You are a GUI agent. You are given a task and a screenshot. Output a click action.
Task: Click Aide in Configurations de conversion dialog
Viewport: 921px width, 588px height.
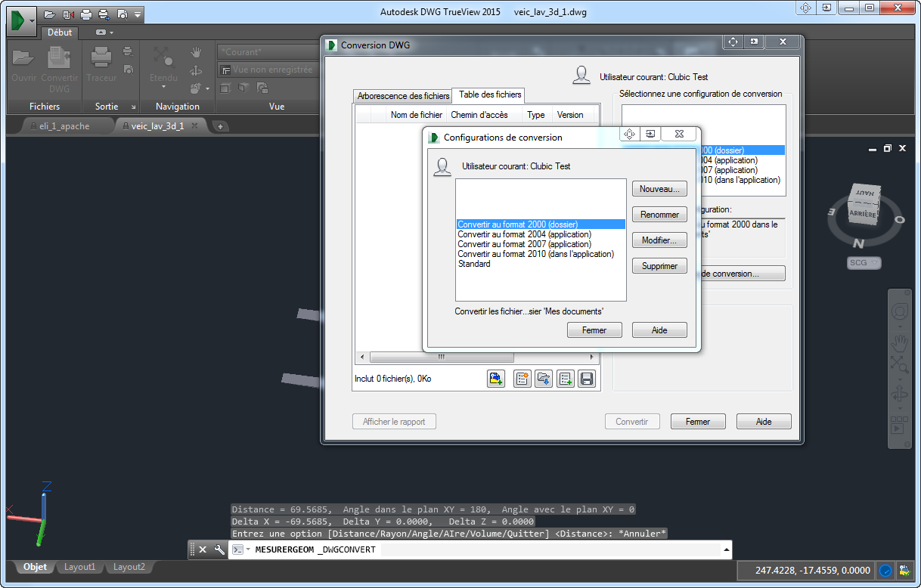point(659,330)
